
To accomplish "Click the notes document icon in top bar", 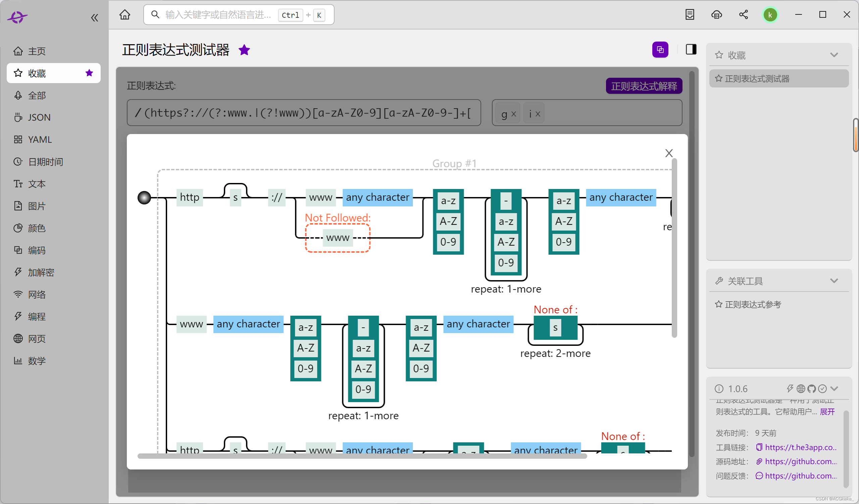I will pyautogui.click(x=690, y=15).
